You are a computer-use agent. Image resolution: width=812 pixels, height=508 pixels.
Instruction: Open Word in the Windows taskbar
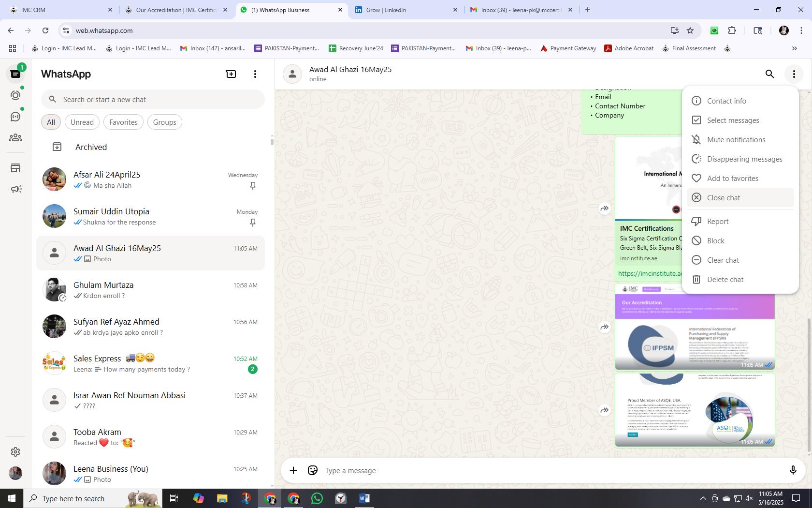(364, 498)
